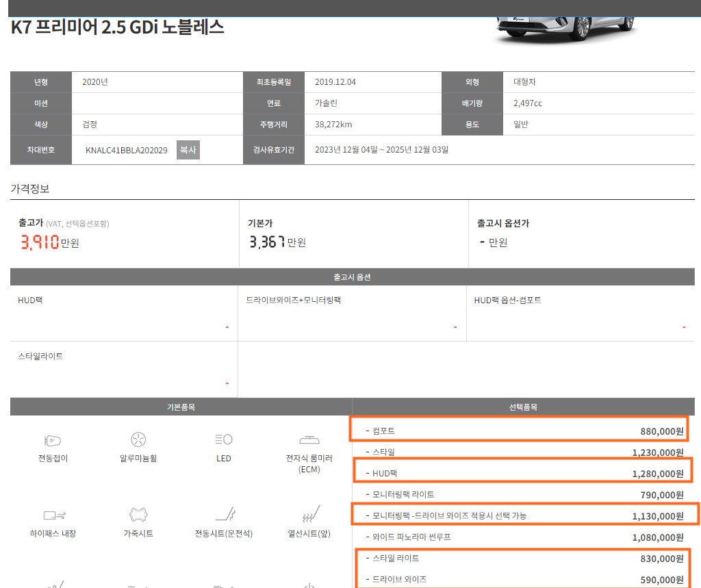Click the 가죽시트 leather seat icon
Image resolution: width=701 pixels, height=588 pixels.
coord(138,515)
